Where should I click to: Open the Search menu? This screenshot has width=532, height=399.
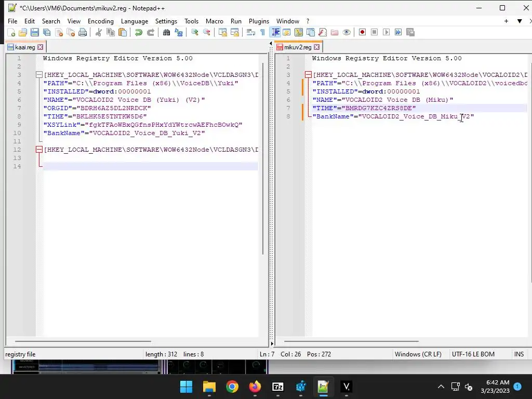point(51,21)
